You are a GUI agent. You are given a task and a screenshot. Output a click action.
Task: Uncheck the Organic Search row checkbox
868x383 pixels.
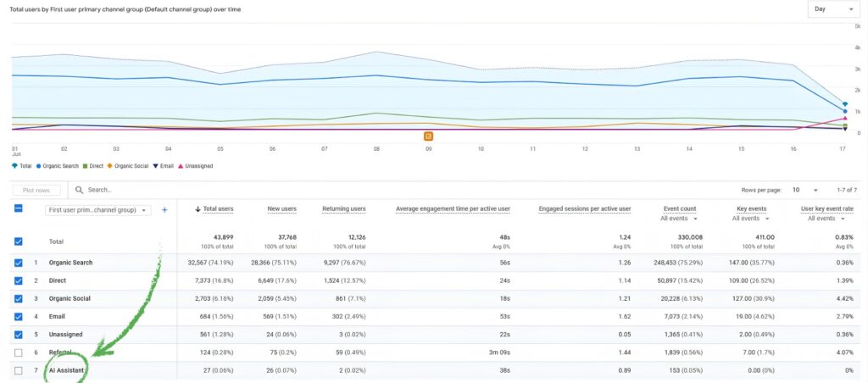point(19,263)
